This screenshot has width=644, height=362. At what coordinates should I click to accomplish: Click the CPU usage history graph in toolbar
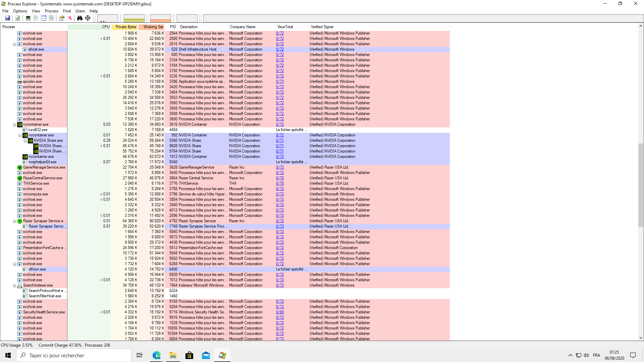click(x=108, y=18)
